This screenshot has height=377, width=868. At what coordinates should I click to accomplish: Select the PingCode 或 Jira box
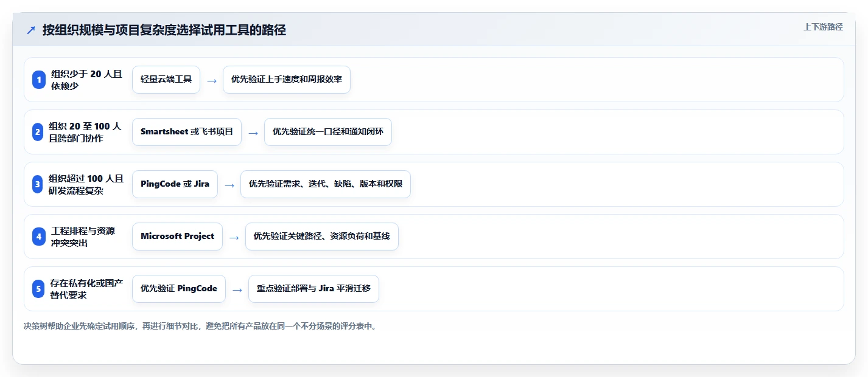(175, 184)
